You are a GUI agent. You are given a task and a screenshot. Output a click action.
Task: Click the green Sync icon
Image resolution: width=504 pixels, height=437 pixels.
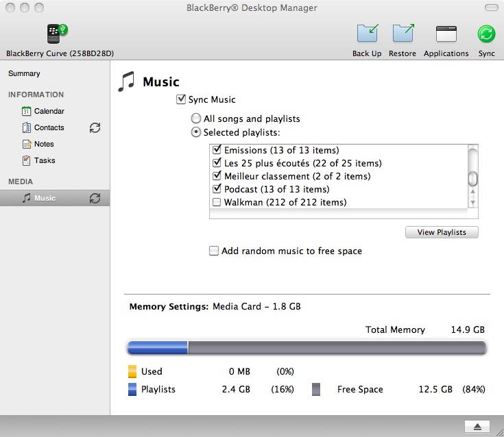click(x=486, y=34)
